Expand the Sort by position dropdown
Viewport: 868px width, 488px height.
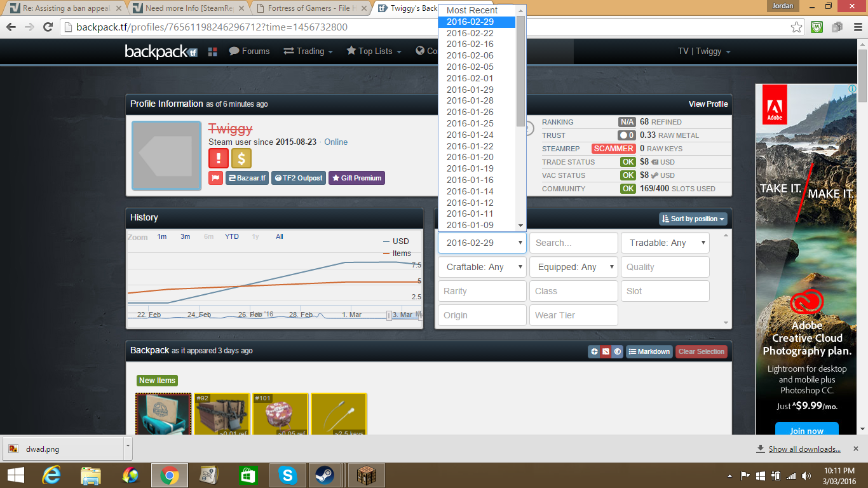pos(693,219)
